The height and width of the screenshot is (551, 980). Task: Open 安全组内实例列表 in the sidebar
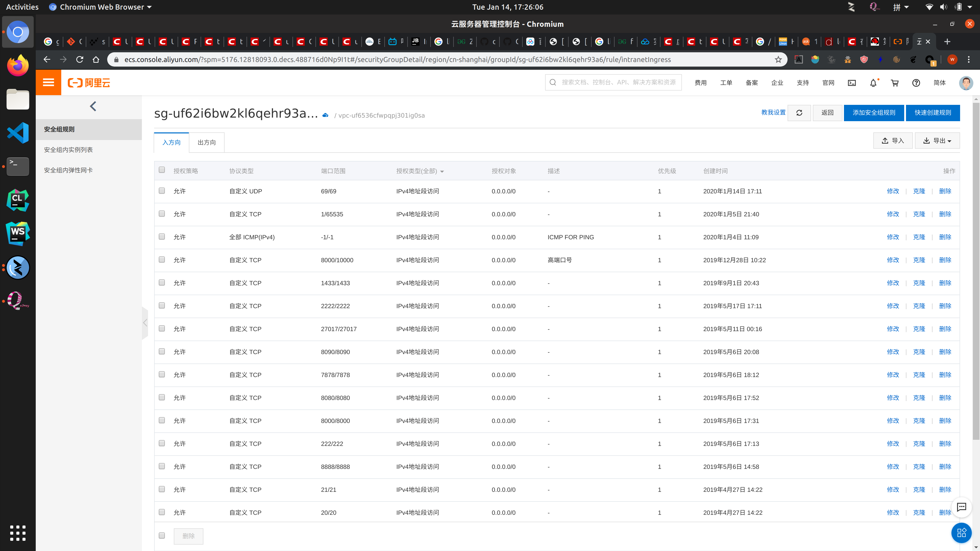tap(68, 150)
